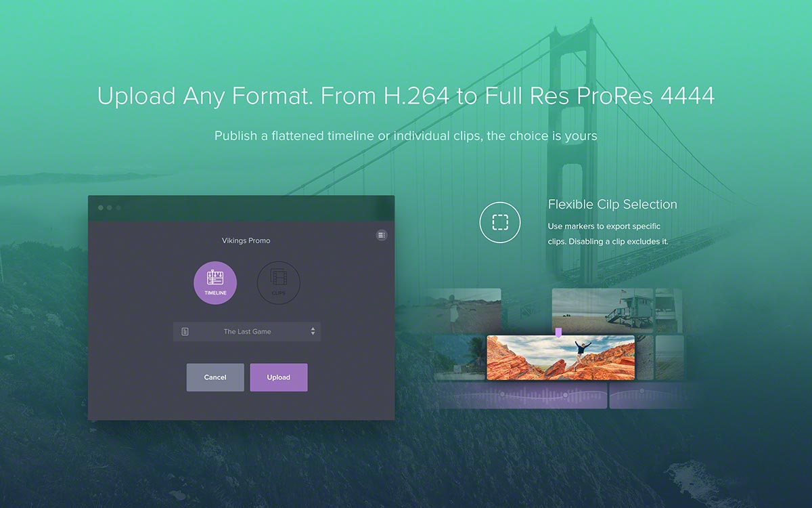Viewport: 812px width, 508px height.
Task: Click the Upload Any Format headline
Action: pos(406,96)
